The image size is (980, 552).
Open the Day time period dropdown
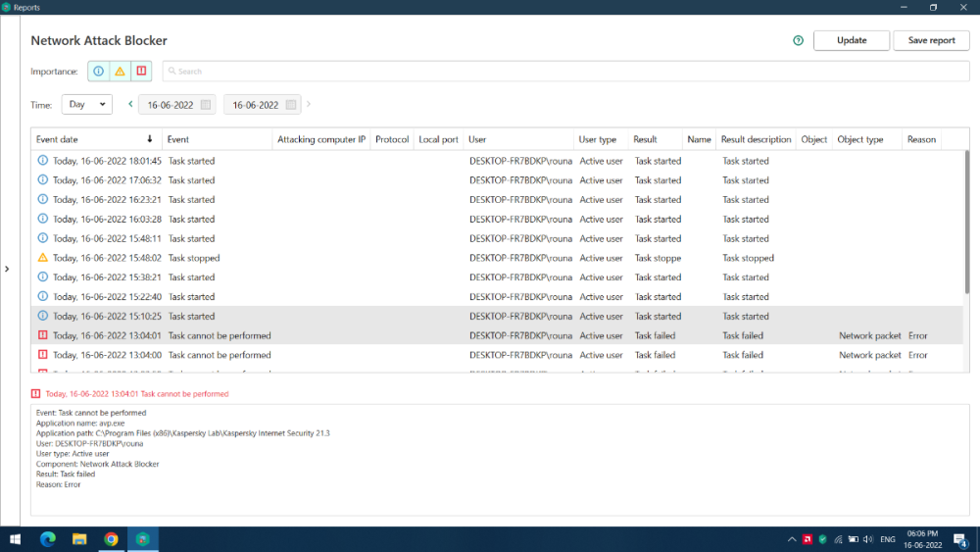click(87, 104)
